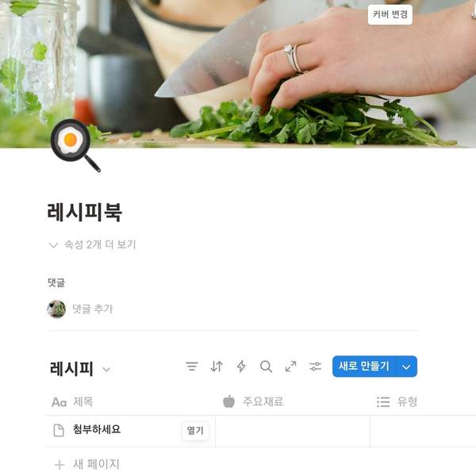Click the 새로 만들기 button
The image size is (476, 476).
coord(364,367)
